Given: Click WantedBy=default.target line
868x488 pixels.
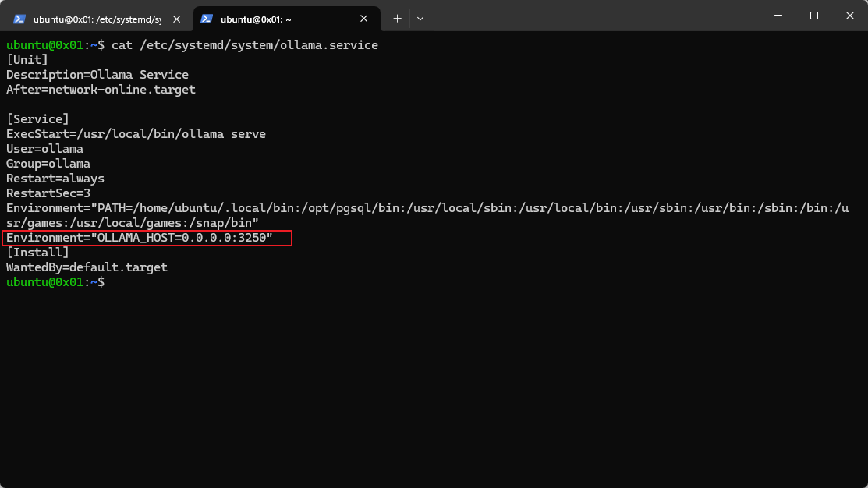Looking at the screenshot, I should pos(87,267).
